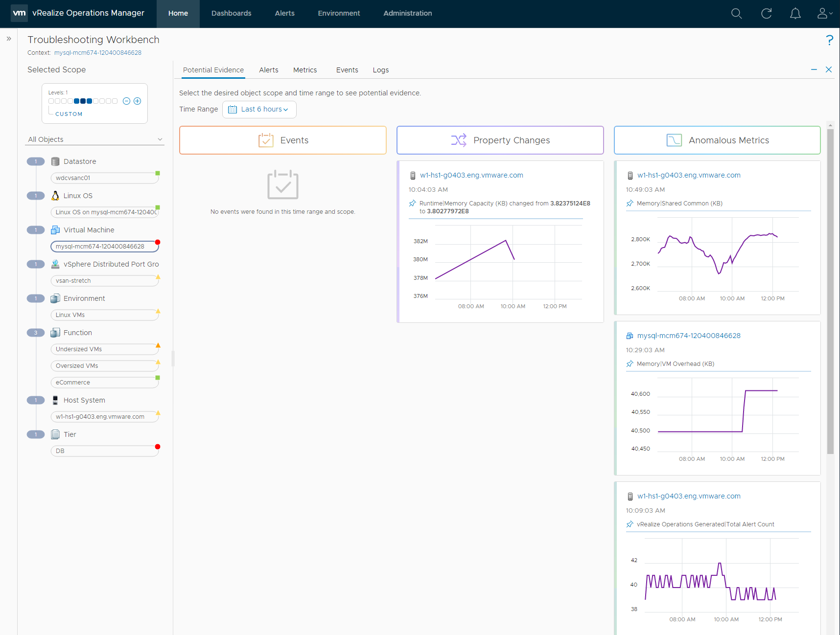Toggle the Function count badge showing 3
This screenshot has width=840, height=635.
(x=36, y=333)
